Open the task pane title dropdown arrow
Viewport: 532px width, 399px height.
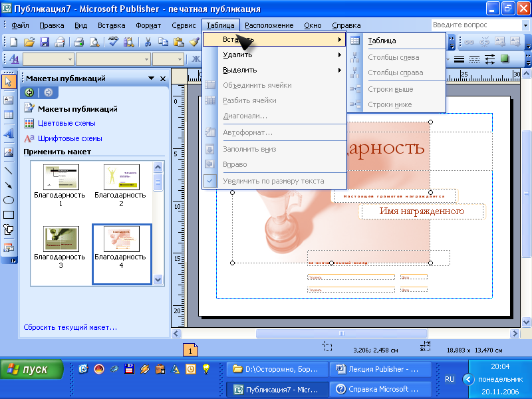(150, 78)
